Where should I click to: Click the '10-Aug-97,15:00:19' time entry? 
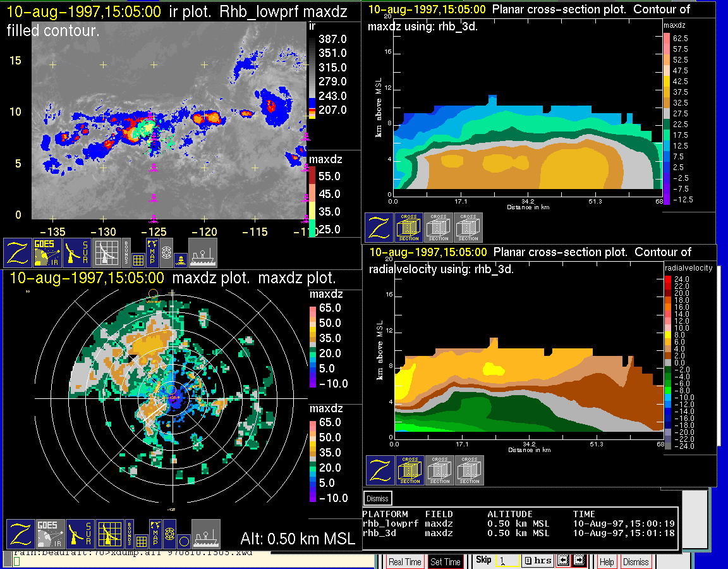(x=624, y=523)
